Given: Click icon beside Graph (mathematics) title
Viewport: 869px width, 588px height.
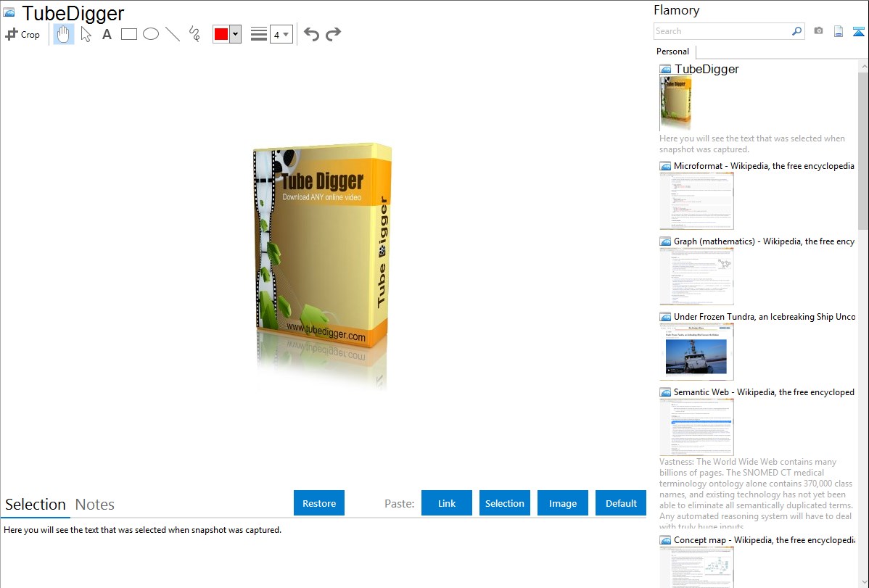Looking at the screenshot, I should tap(665, 241).
